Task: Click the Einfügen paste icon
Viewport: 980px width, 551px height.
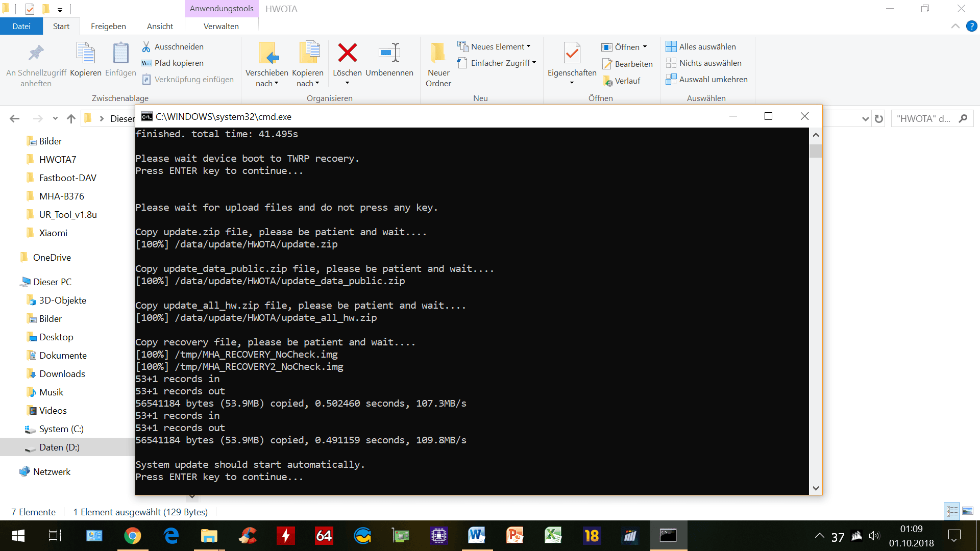Action: click(120, 60)
